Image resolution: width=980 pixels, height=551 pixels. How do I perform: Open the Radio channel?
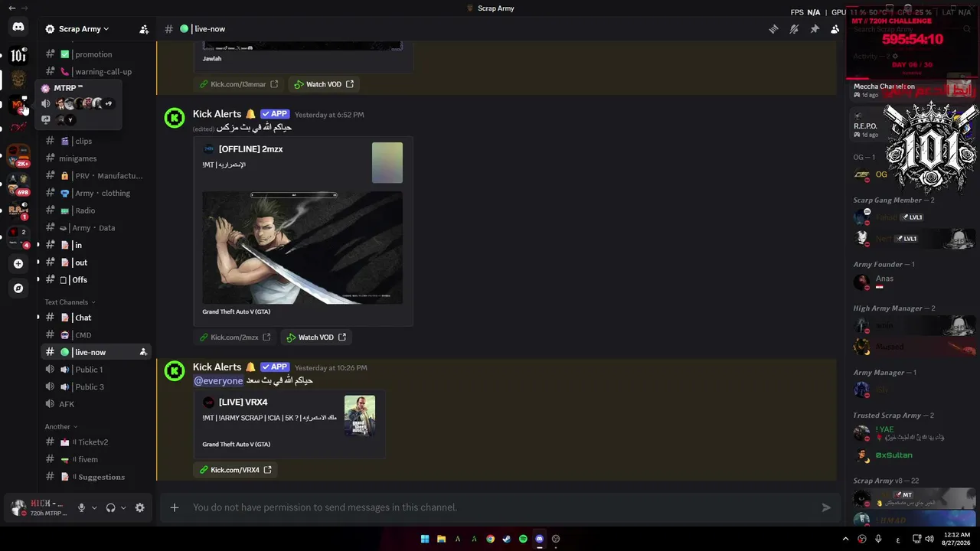pos(95,210)
